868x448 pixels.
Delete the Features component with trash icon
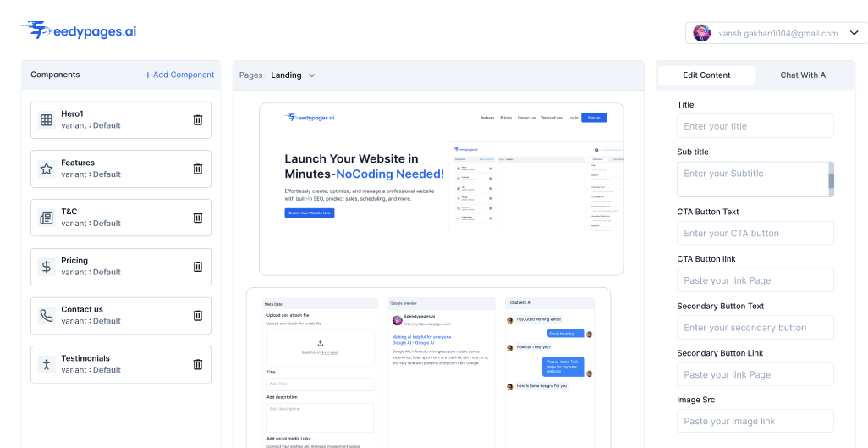point(198,169)
